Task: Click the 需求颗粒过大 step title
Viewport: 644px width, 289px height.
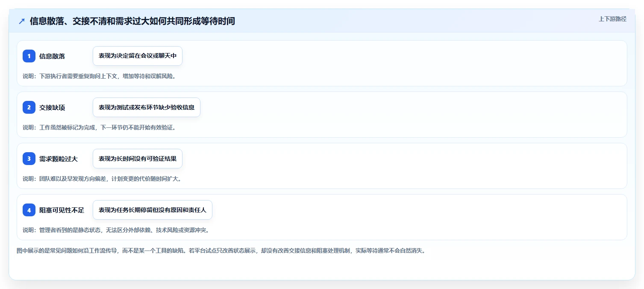Action: click(59, 159)
